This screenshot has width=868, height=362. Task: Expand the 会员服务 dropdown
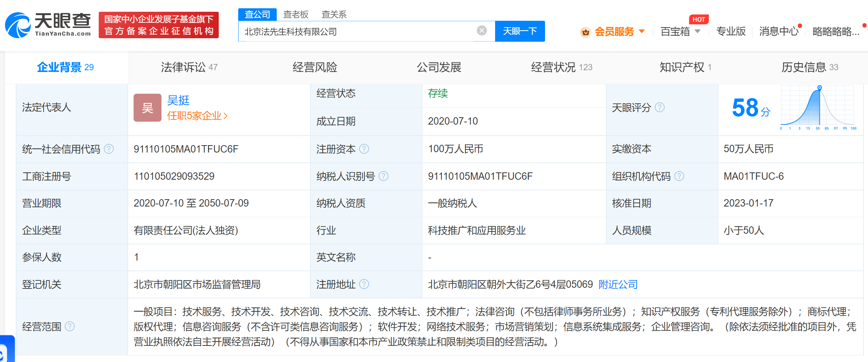[642, 31]
